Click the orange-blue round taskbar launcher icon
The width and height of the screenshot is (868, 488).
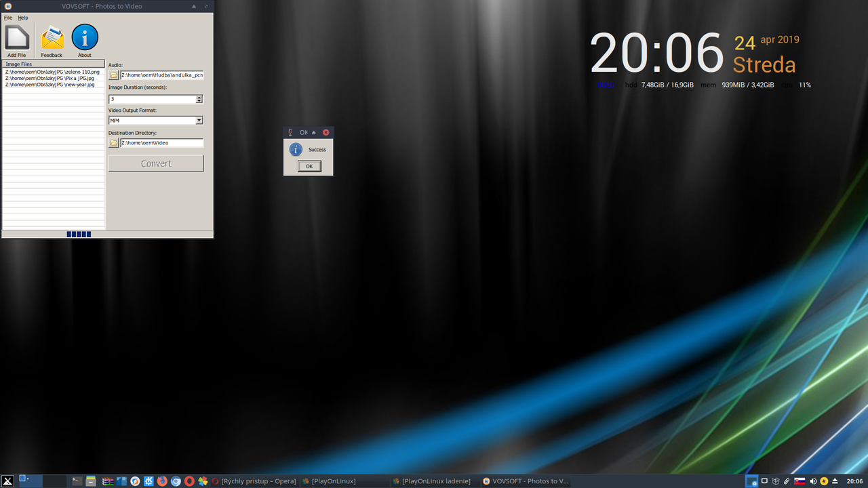pos(135,481)
